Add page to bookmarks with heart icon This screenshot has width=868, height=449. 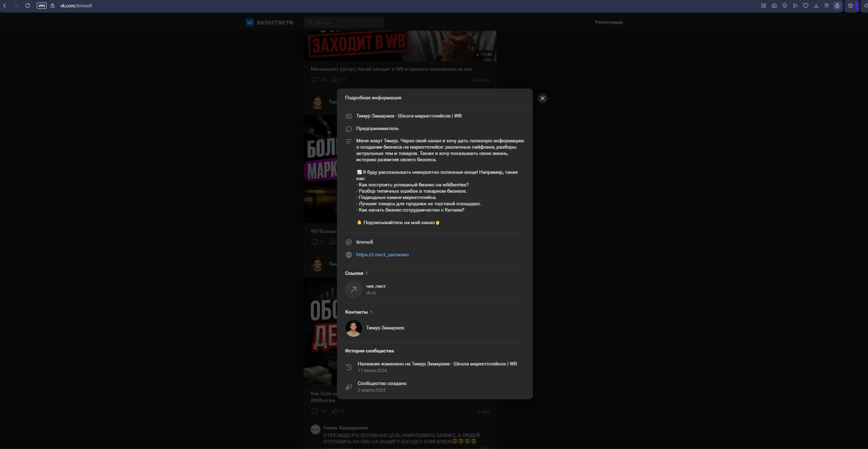(x=806, y=6)
